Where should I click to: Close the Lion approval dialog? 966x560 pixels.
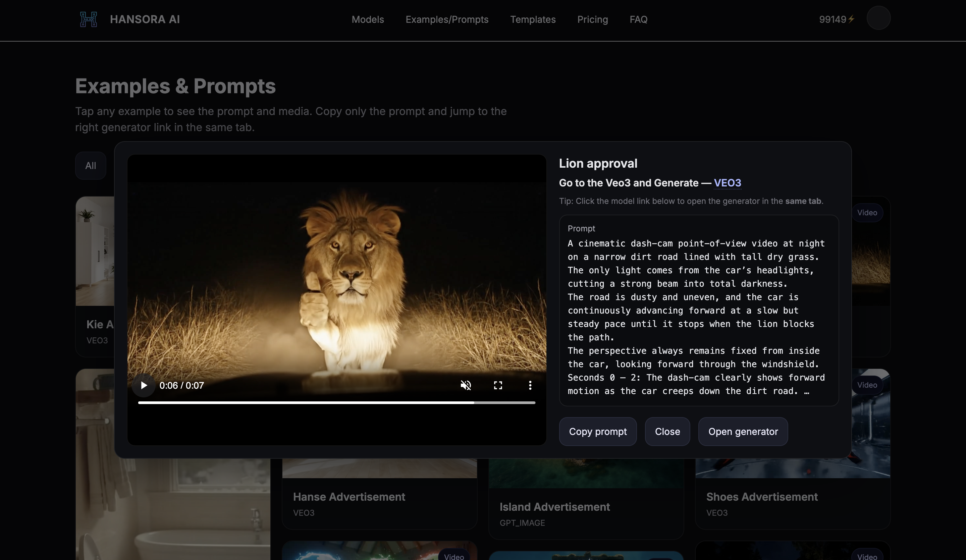coord(667,432)
